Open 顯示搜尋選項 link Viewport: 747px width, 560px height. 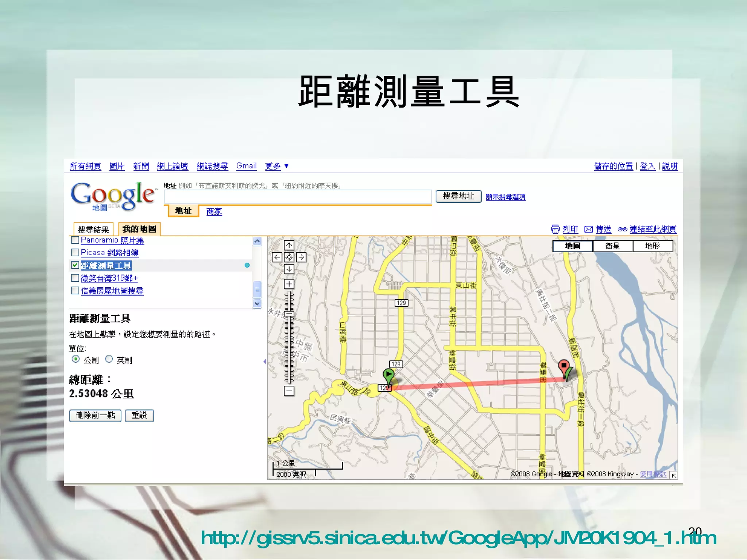tap(506, 197)
